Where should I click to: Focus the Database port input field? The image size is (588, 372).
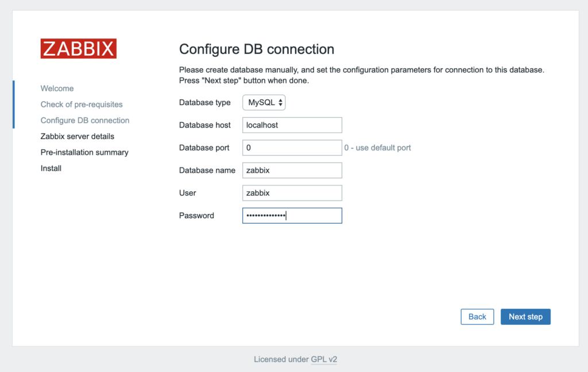click(292, 148)
